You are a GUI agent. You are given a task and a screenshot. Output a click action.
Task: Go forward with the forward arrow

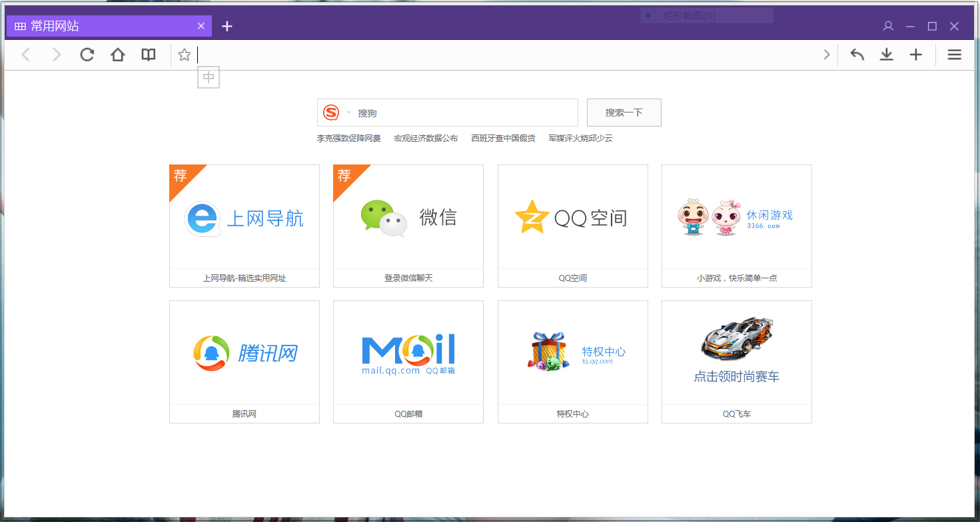[x=57, y=55]
